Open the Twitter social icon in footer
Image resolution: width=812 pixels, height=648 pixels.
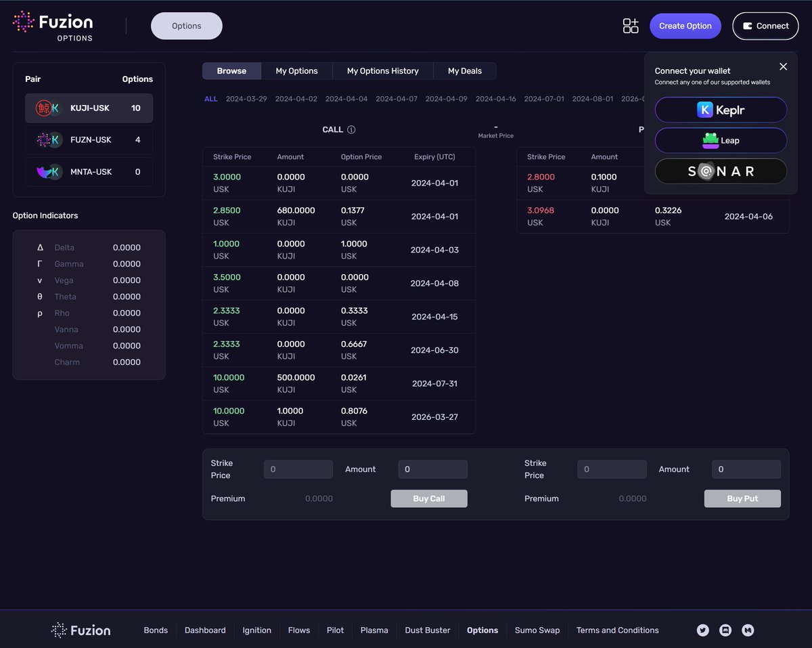(x=703, y=630)
